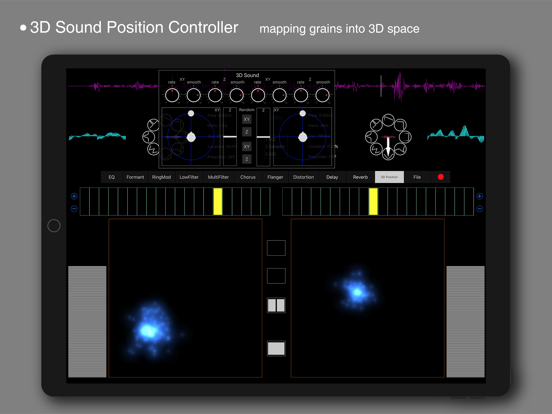Screen dimensions: 552x414
Task: Click the yellow cell in right step grid
Action: 373,201
